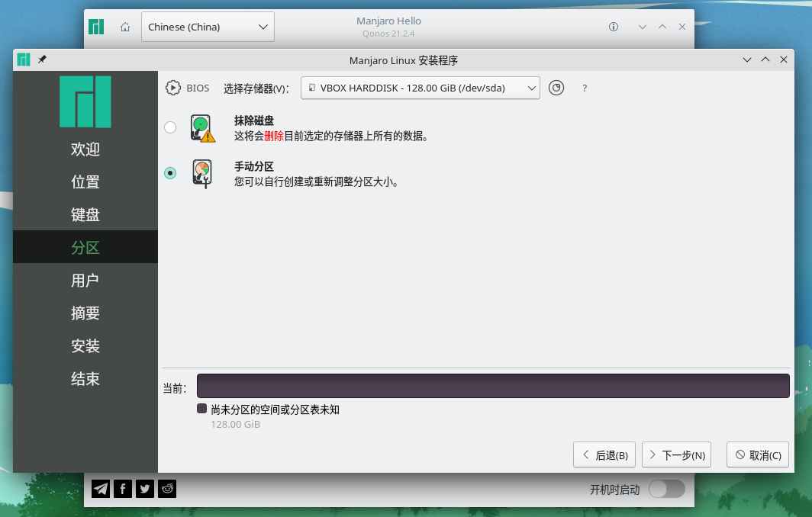Go to 欢迎 step in sidebar
Image resolution: width=812 pixels, height=517 pixels.
[85, 149]
